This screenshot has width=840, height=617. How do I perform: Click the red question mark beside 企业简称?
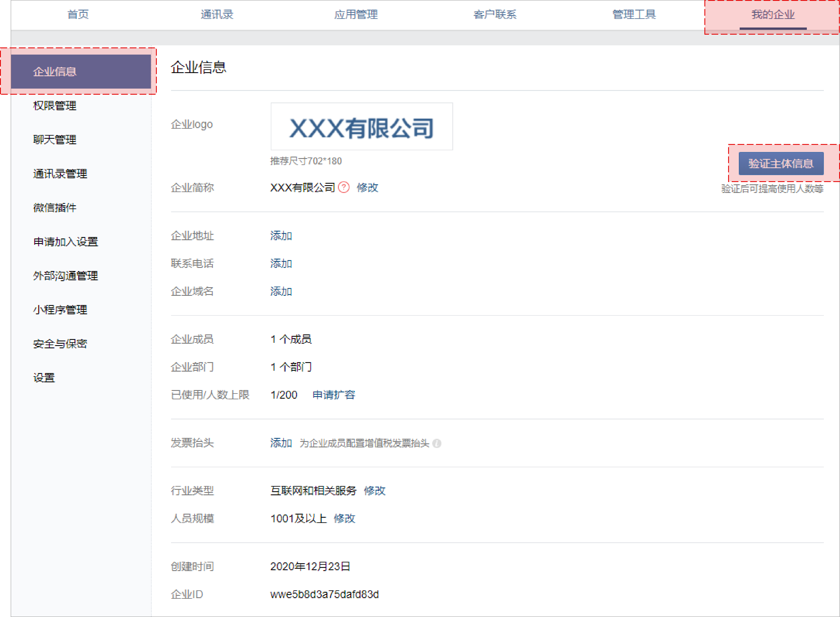[x=343, y=187]
